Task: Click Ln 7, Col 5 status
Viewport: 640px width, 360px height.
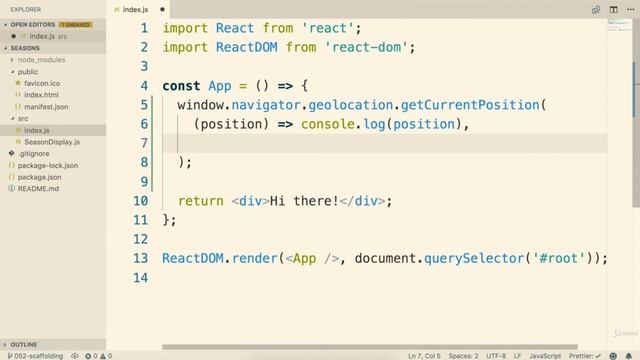Action: pos(424,356)
